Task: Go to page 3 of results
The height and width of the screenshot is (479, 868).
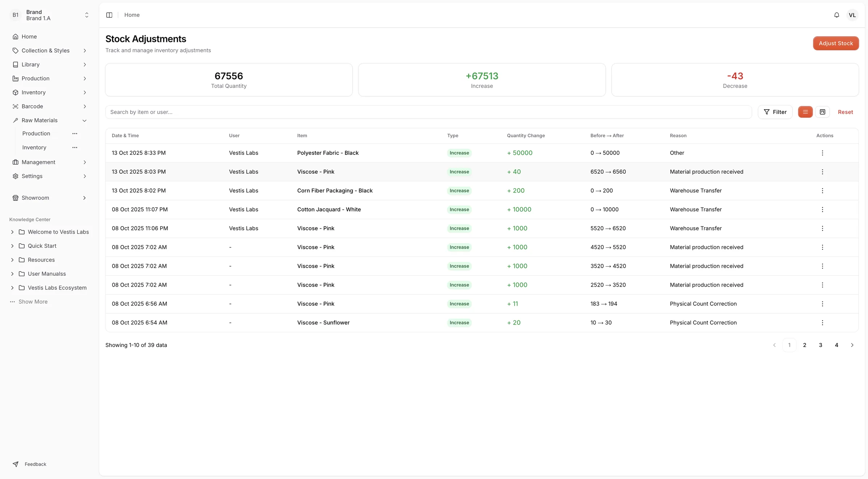Action: [x=821, y=345]
